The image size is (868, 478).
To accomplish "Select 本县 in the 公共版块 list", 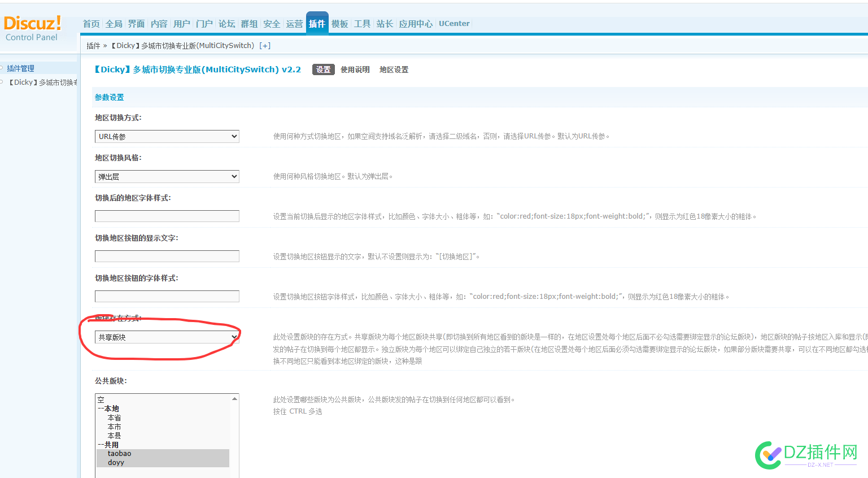I will (x=163, y=436).
